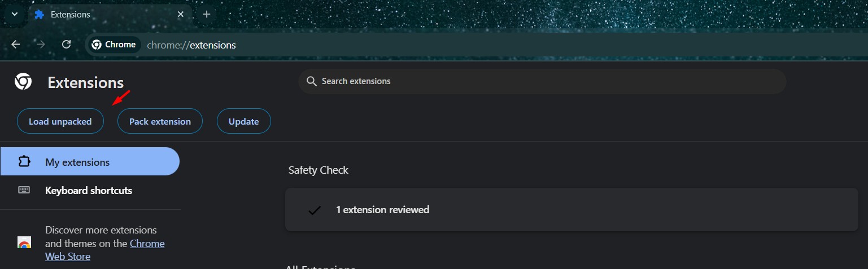
Task: Click the Chrome site info chip
Action: (x=114, y=45)
